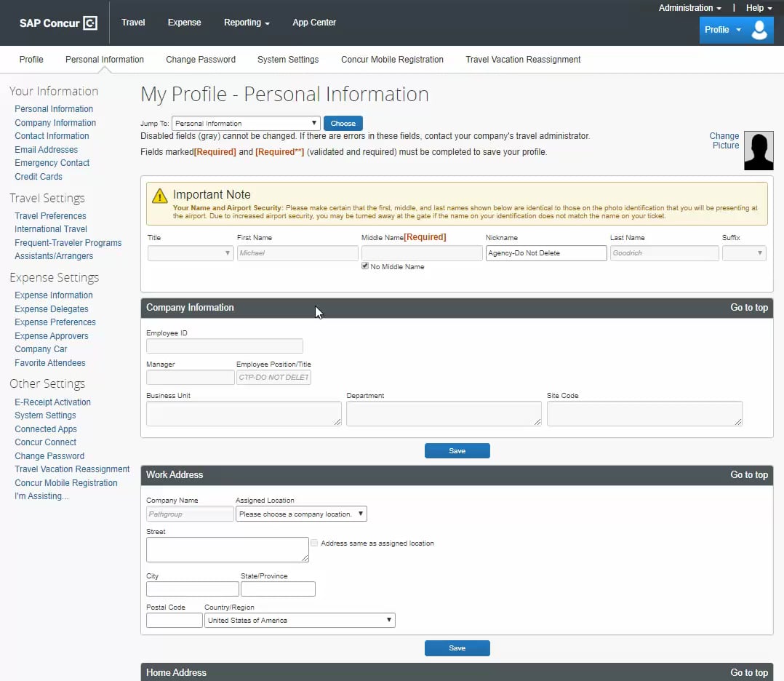Screen dimensions: 784x681
Task: Click the SAP Concur logo icon
Action: pos(90,23)
